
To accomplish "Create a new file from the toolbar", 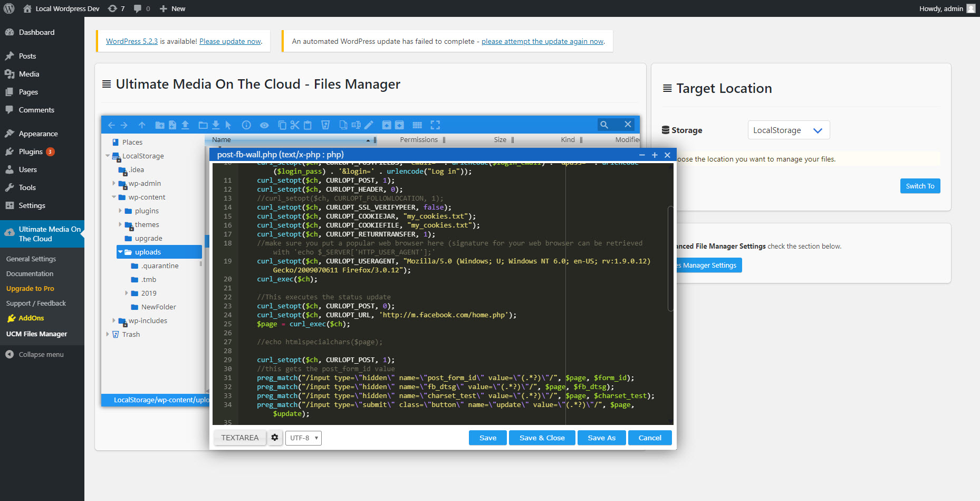I will [x=172, y=125].
